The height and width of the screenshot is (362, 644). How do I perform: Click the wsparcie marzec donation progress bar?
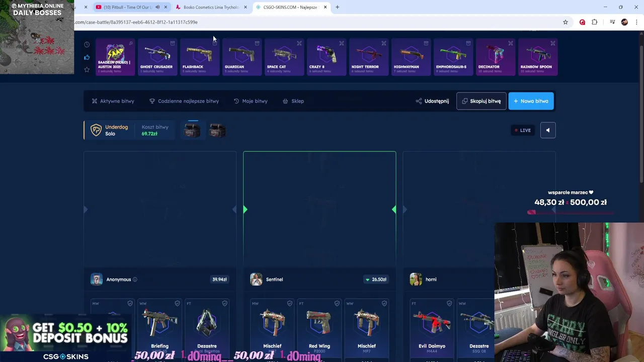[x=571, y=212]
